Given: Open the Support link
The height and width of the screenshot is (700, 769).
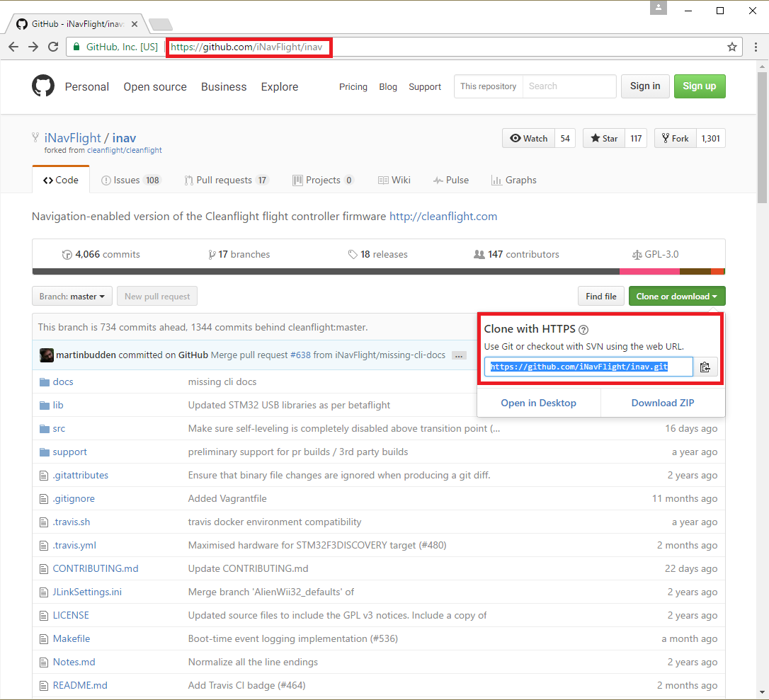Looking at the screenshot, I should click(x=425, y=87).
